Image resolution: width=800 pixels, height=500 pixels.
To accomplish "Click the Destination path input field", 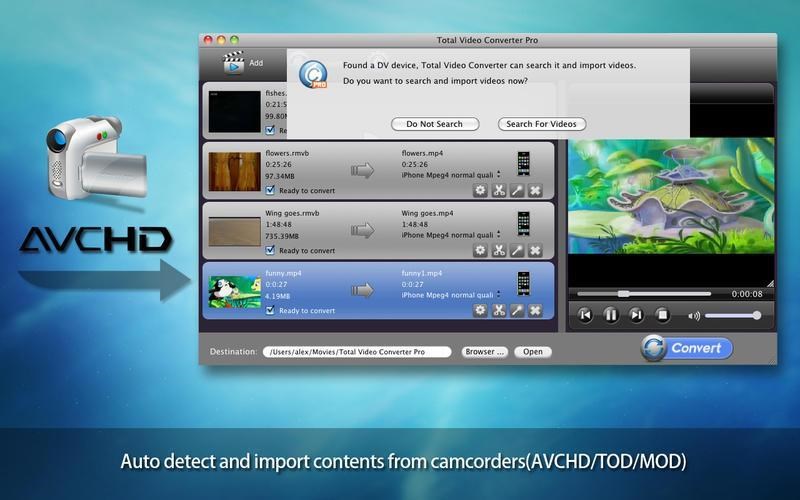I will tap(357, 352).
